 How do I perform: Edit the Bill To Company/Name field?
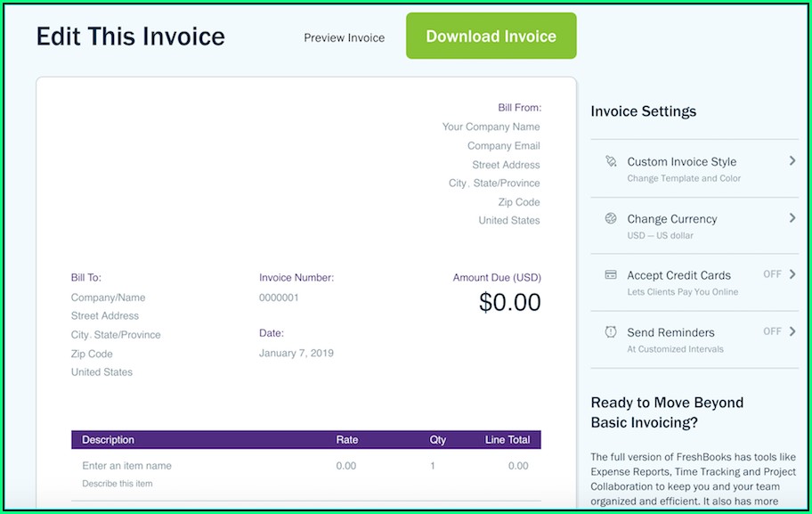[x=108, y=298]
